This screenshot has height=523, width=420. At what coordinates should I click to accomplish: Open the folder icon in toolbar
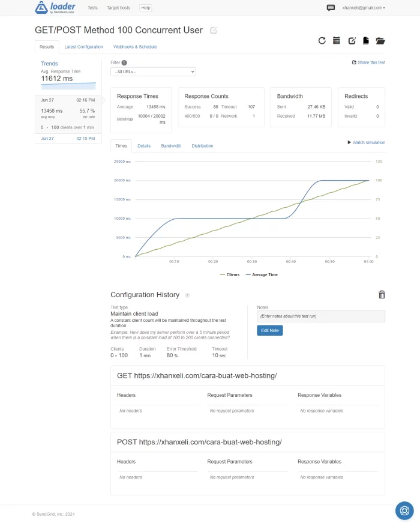[380, 41]
